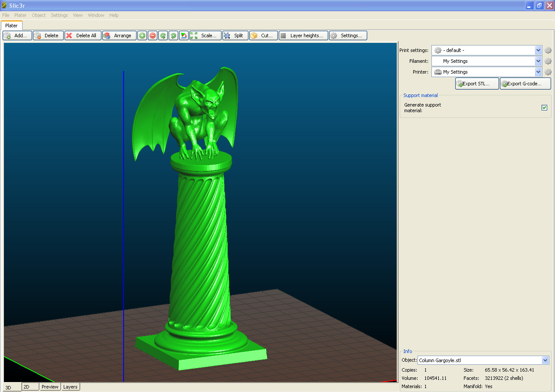Open the Layer heights editor
555x392 pixels.
303,36
